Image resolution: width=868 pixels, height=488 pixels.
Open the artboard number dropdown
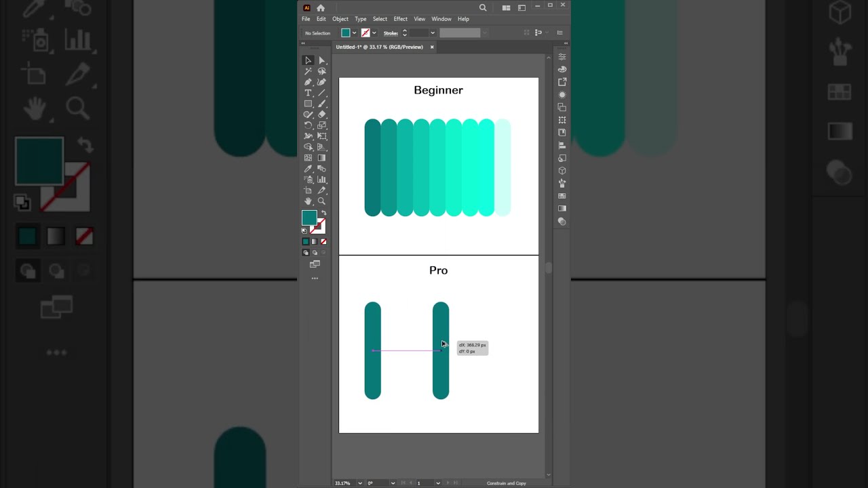point(438,483)
